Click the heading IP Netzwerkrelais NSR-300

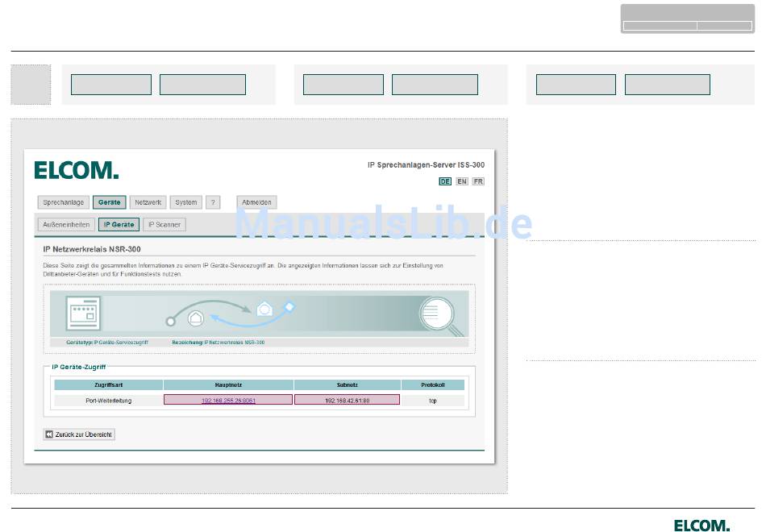(92, 249)
